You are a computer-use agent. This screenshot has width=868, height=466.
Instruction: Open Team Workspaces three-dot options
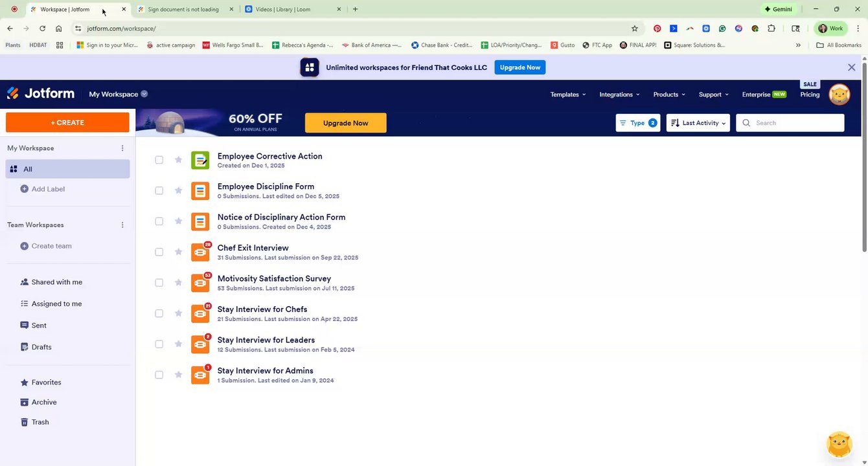(x=122, y=225)
